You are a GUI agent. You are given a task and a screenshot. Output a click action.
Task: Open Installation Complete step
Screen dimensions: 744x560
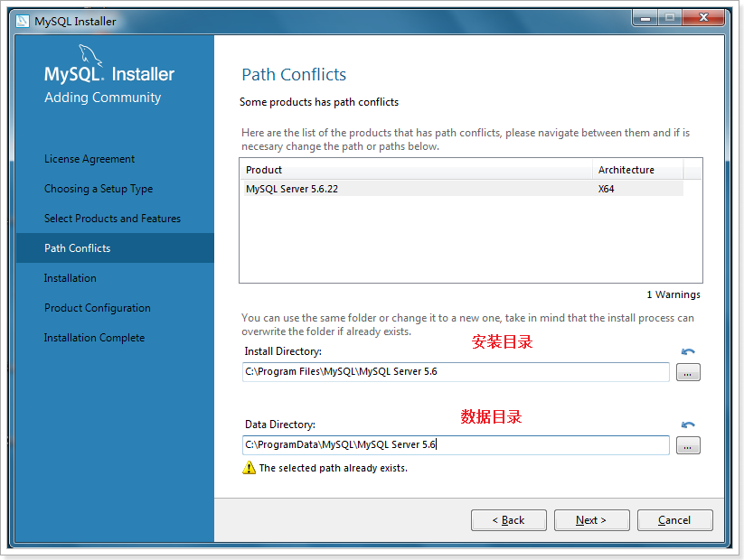coord(94,338)
